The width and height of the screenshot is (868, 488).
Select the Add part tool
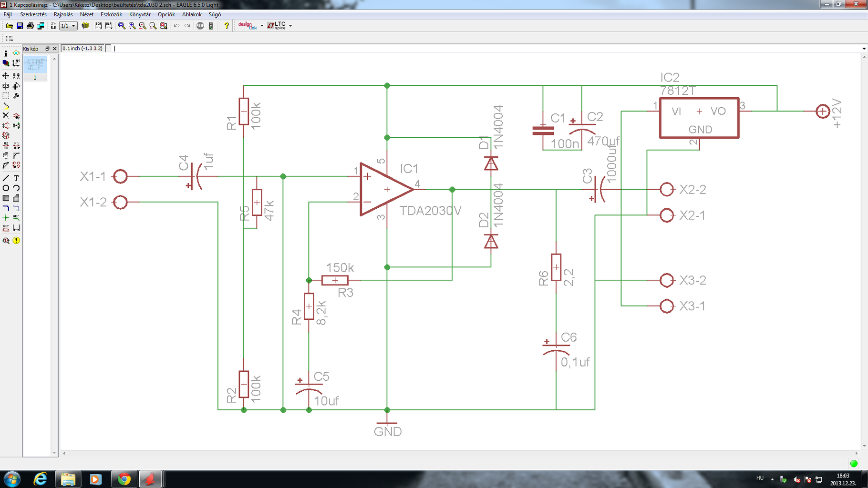(16, 116)
